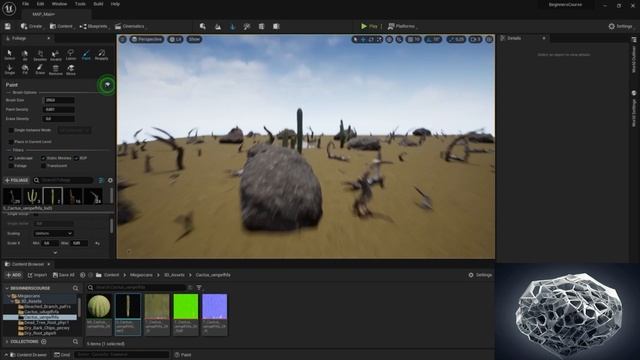Activate the Invalid selection tool
The width and height of the screenshot is (640, 360).
pos(56,55)
